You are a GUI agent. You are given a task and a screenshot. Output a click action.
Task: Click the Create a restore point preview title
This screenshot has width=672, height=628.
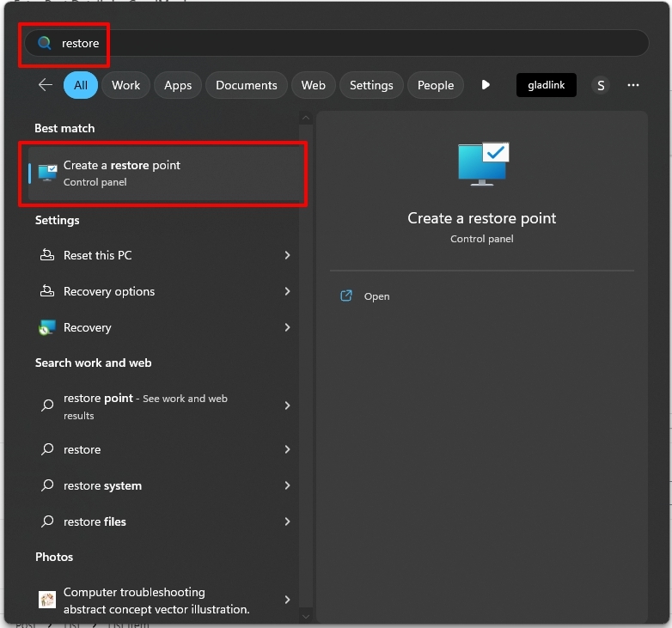(x=482, y=218)
